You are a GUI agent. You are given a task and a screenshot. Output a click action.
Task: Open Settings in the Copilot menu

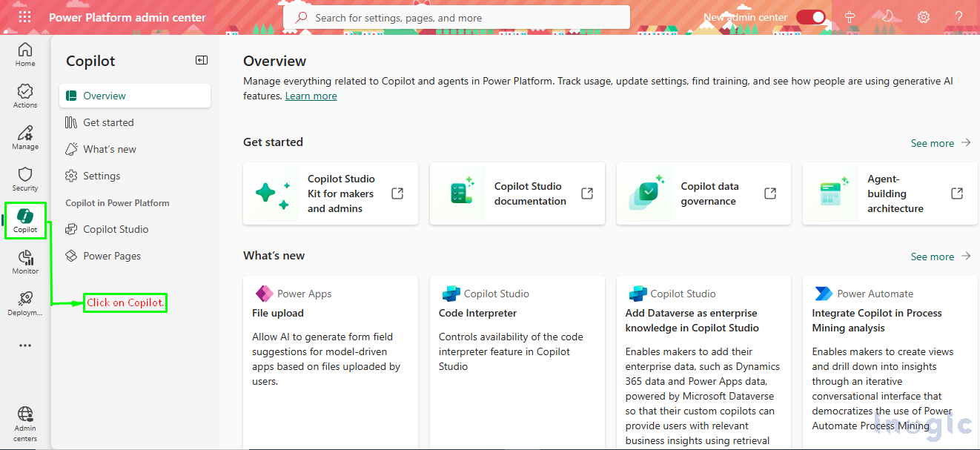135,176
